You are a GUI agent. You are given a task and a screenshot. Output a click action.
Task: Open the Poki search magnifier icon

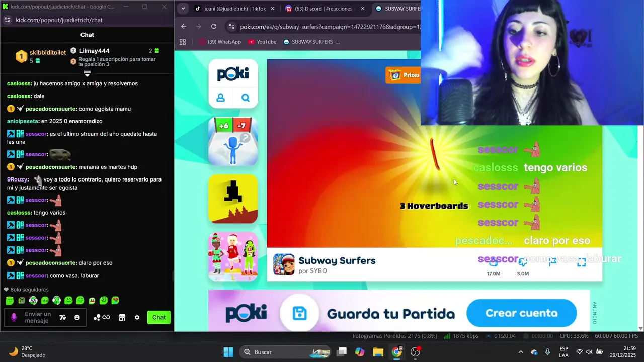246,98
